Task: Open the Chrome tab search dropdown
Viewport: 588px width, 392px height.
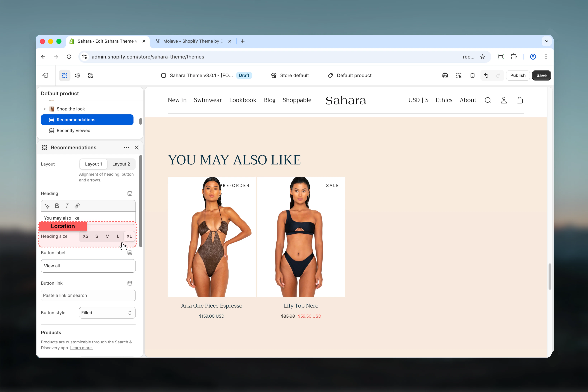Action: point(547,41)
